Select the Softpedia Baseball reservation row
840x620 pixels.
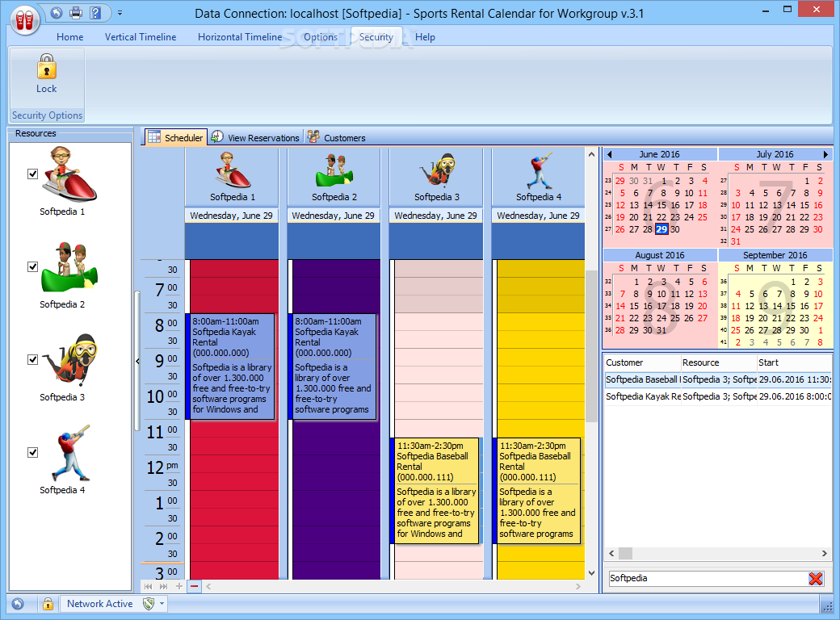[x=718, y=379]
